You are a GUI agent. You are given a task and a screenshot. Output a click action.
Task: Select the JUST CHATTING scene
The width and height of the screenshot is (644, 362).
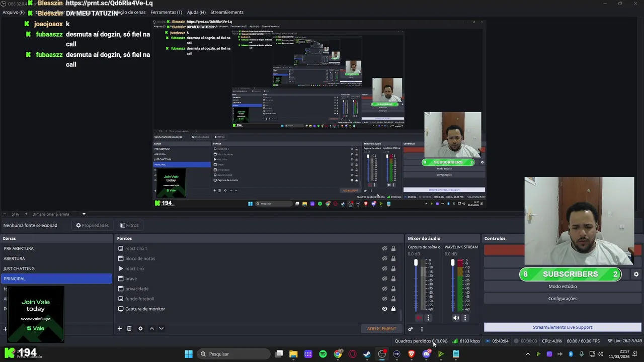tap(56, 268)
